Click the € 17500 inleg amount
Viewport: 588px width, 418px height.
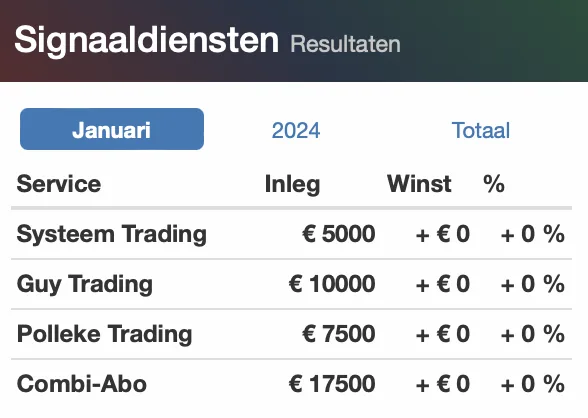tap(332, 384)
